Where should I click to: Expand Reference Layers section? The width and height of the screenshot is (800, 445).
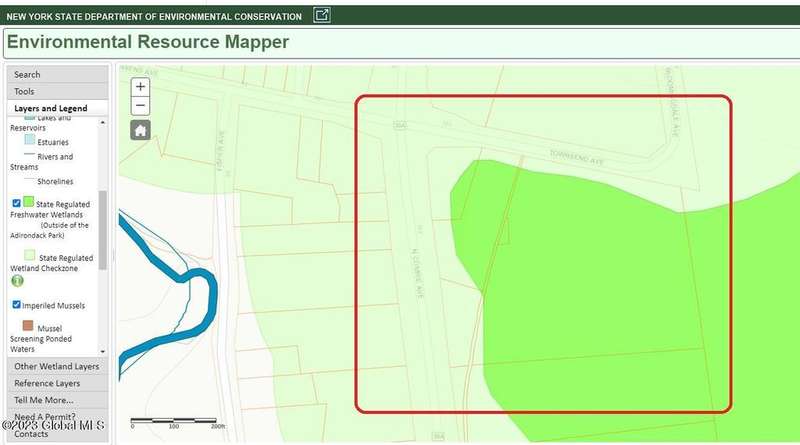58,383
